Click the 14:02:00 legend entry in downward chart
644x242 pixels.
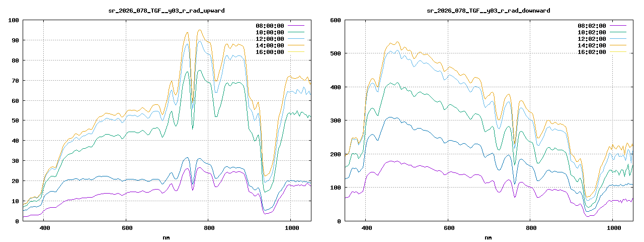tap(592, 45)
